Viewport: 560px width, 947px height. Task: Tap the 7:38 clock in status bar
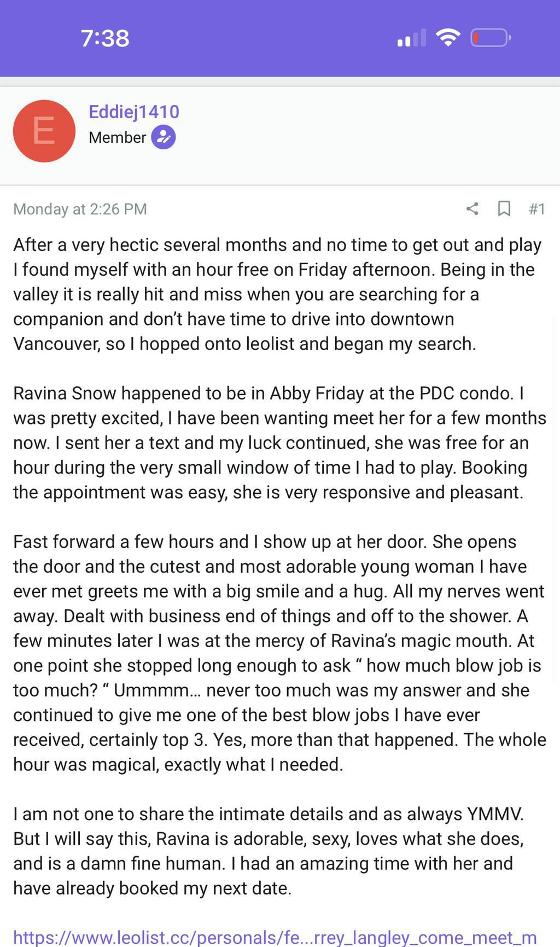105,38
